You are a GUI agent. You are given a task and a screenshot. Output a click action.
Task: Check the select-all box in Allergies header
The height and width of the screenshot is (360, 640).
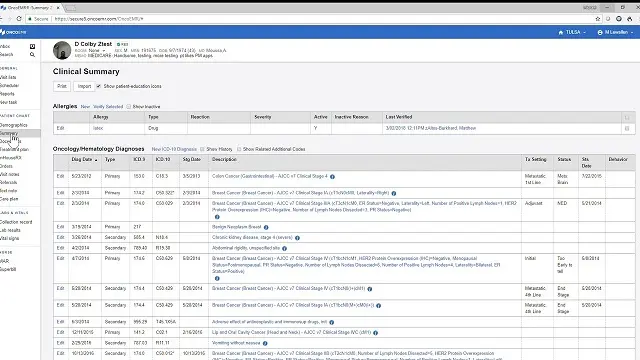(x=627, y=118)
